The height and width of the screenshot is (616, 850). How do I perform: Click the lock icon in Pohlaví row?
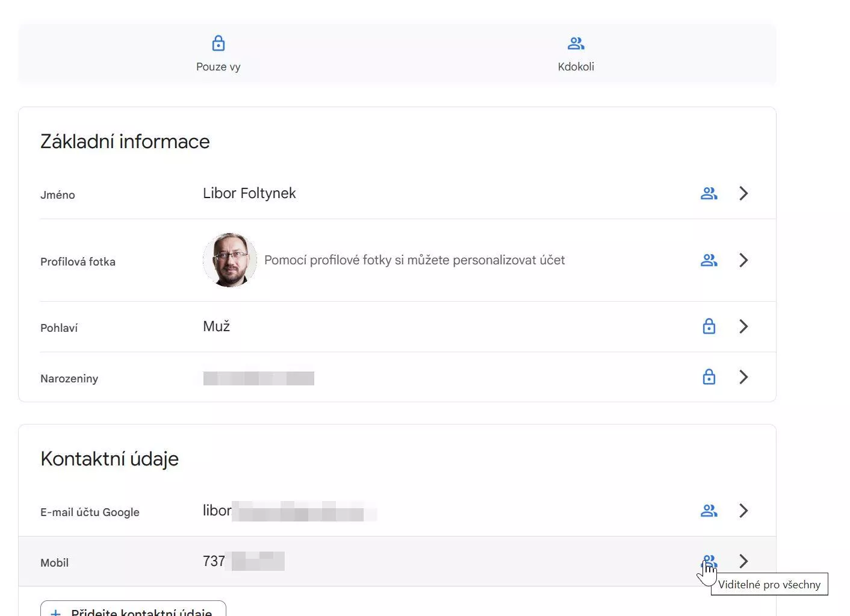click(709, 326)
